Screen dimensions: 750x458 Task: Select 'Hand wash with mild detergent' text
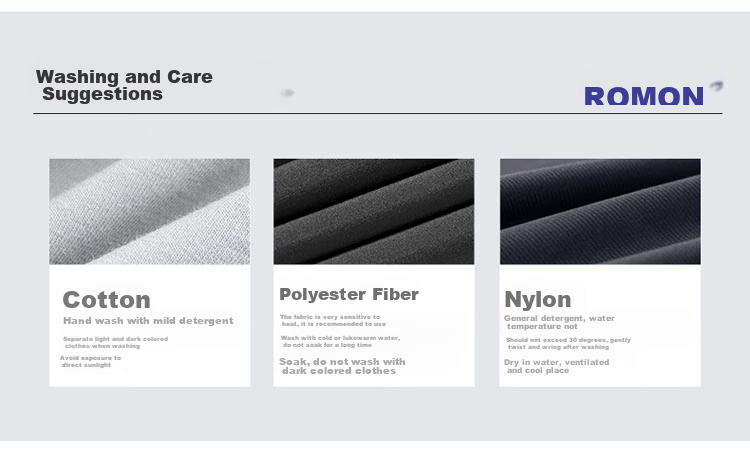coord(148,320)
